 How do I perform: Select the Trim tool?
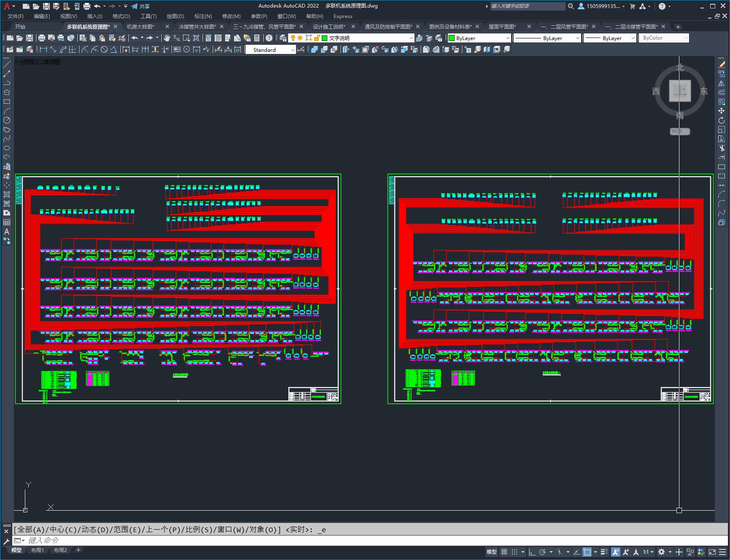pyautogui.click(x=722, y=148)
